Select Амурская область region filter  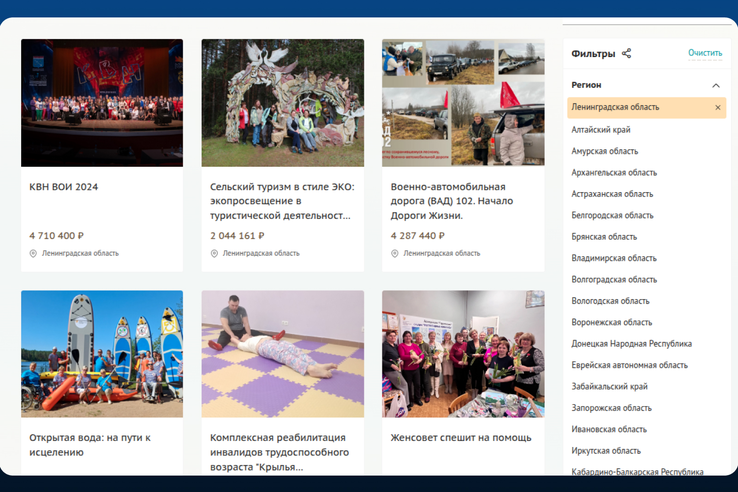[604, 151]
